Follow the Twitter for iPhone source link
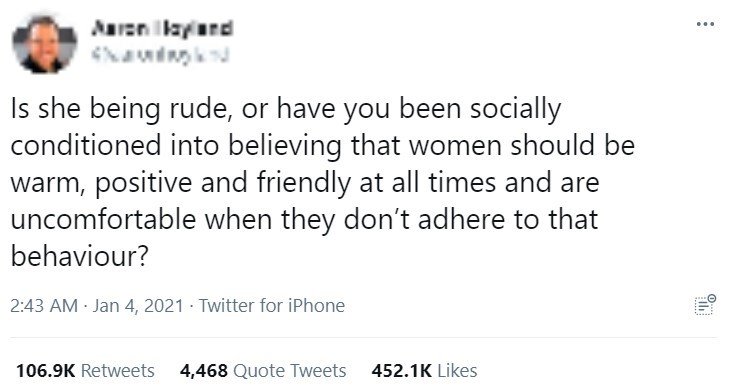 [x=272, y=306]
